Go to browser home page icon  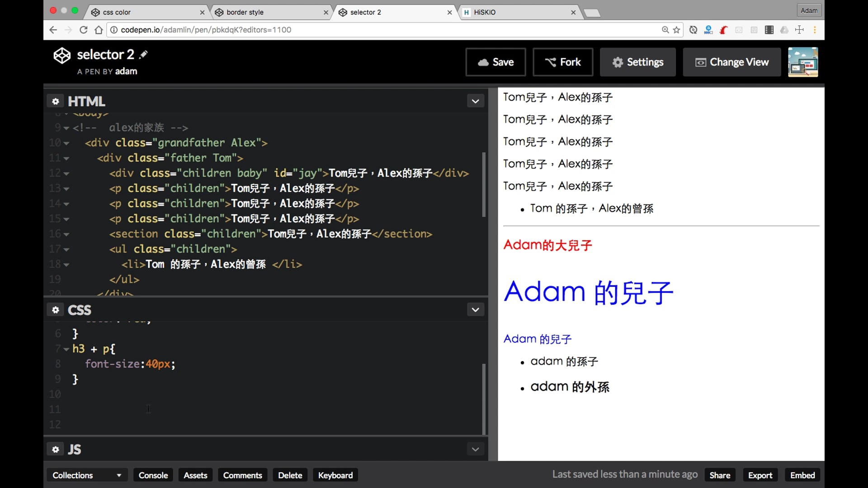99,30
